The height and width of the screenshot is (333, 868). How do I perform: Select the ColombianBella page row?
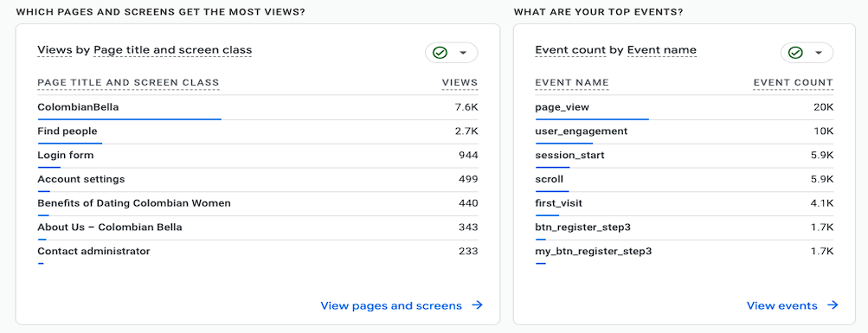[x=257, y=107]
